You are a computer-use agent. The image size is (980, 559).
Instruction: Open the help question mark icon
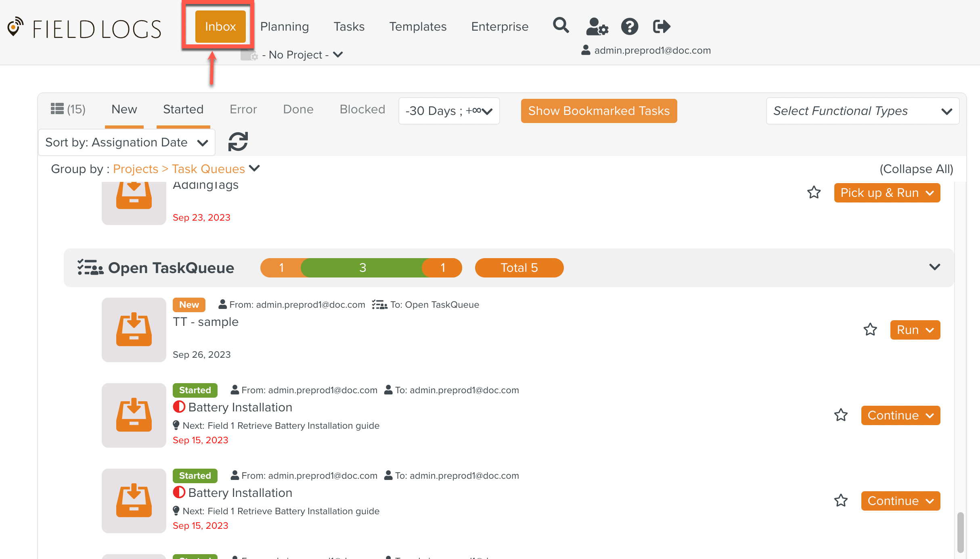629,27
